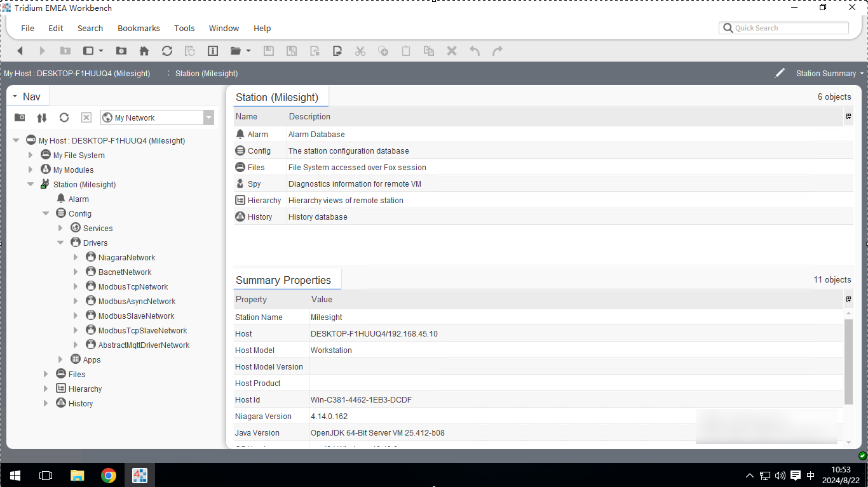Select ModbusAsyncNetwork in the Nav tree
Screen dimensions: 868x487
click(x=137, y=301)
